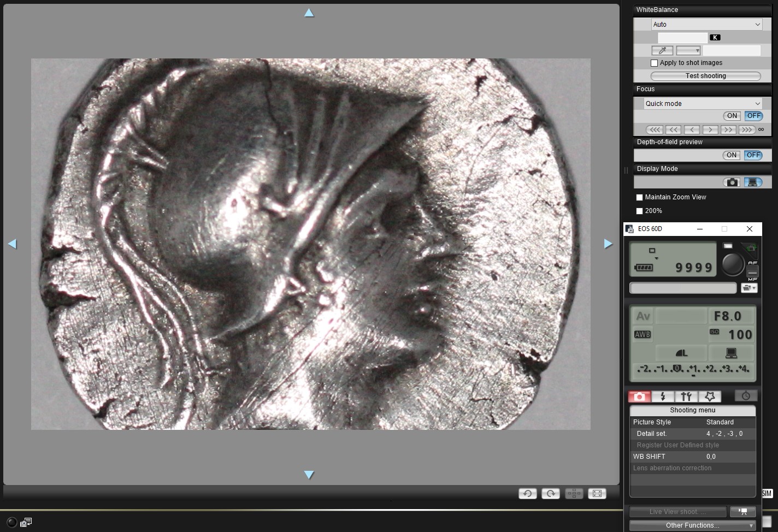778x532 pixels.
Task: Open the My Menu star tab
Action: click(710, 397)
